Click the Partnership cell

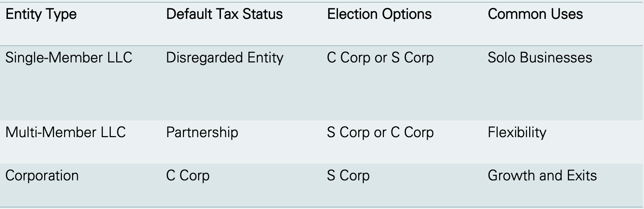(x=202, y=133)
